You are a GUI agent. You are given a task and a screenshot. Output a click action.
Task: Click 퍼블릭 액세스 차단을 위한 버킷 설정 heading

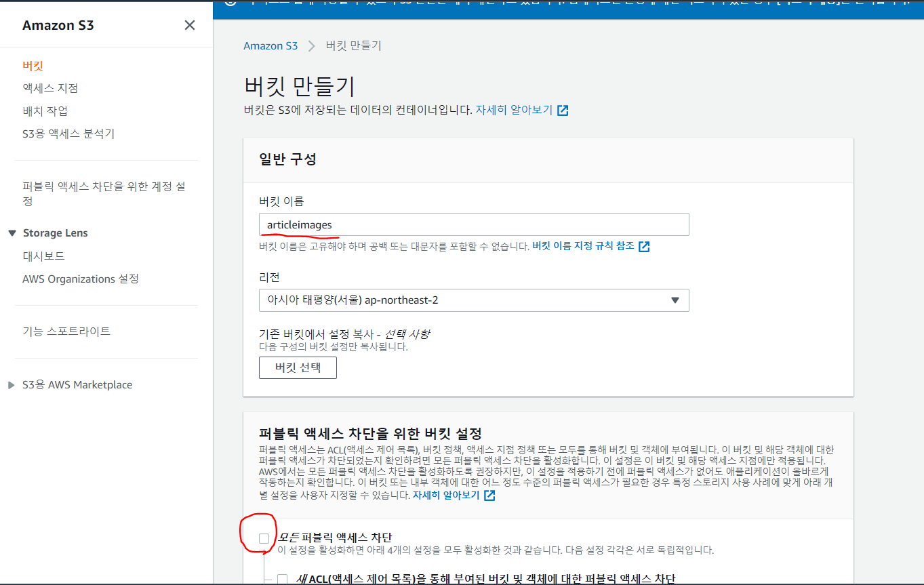370,433
